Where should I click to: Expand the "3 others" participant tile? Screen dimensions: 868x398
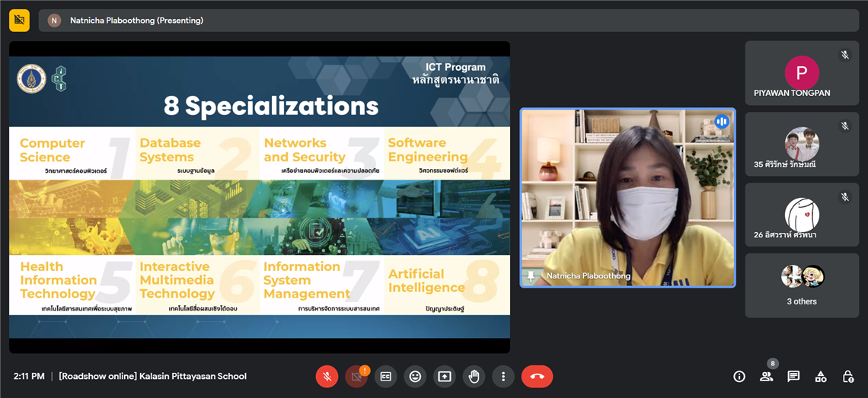(801, 285)
